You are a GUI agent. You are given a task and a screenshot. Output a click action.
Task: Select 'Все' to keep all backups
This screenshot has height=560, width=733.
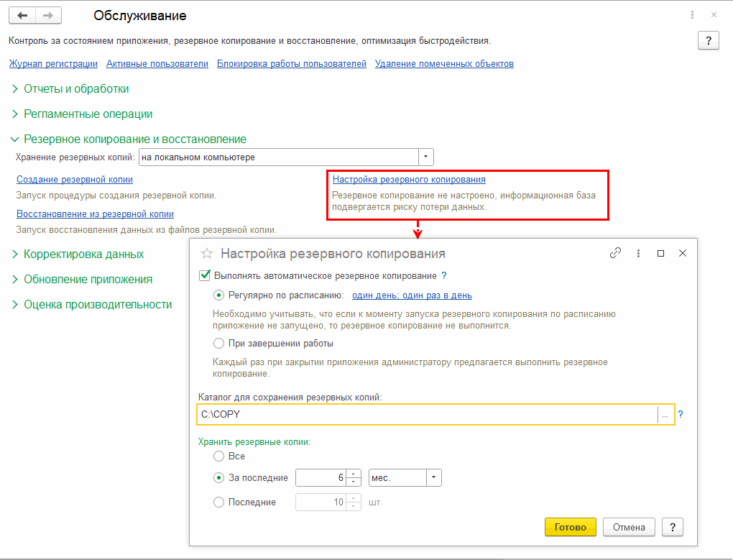(219, 456)
